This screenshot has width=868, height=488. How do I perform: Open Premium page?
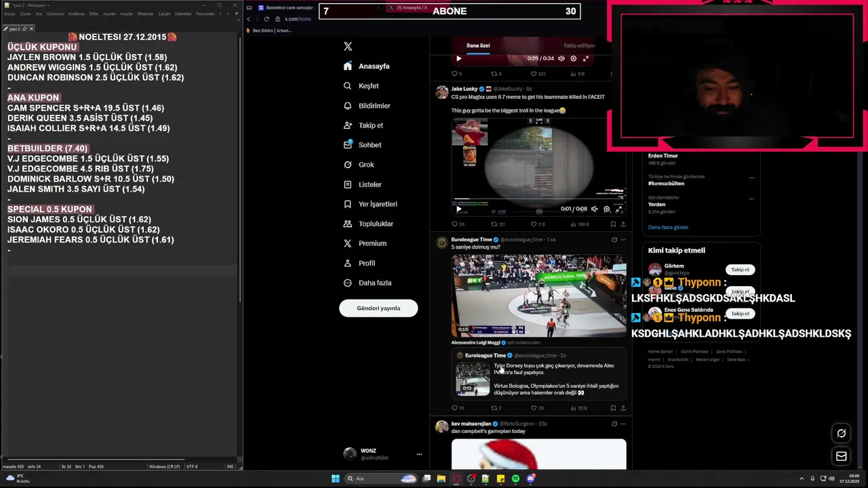point(365,243)
